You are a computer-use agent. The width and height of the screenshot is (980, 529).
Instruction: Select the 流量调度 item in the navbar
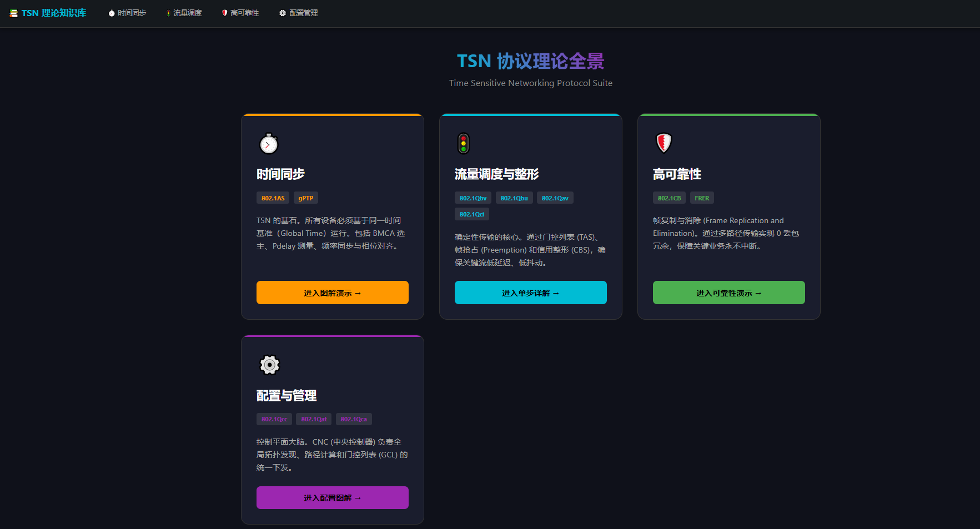[x=184, y=13]
